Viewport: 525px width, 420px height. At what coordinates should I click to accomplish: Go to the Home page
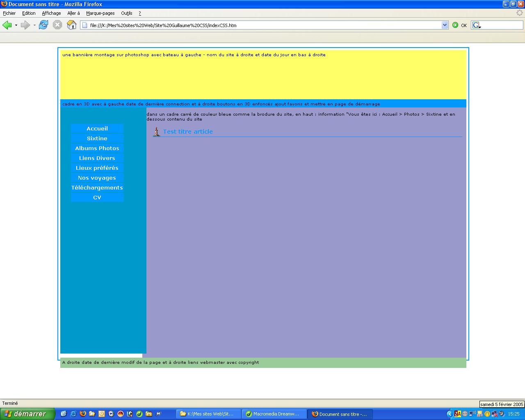pos(72,25)
